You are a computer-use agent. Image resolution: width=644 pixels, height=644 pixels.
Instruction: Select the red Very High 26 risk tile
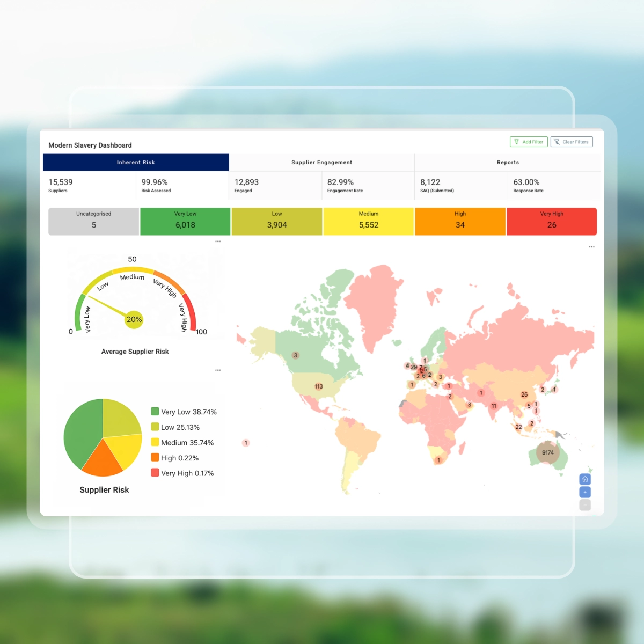[x=551, y=221]
